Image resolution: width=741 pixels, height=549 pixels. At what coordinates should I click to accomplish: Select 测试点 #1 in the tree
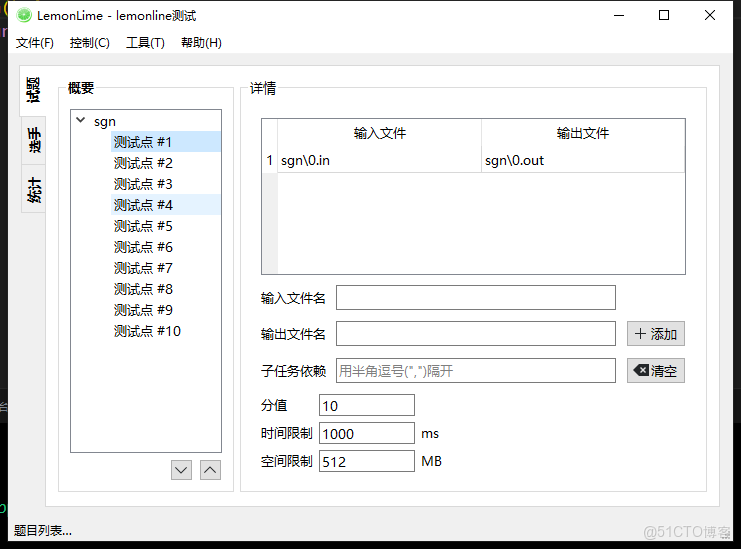click(x=166, y=142)
